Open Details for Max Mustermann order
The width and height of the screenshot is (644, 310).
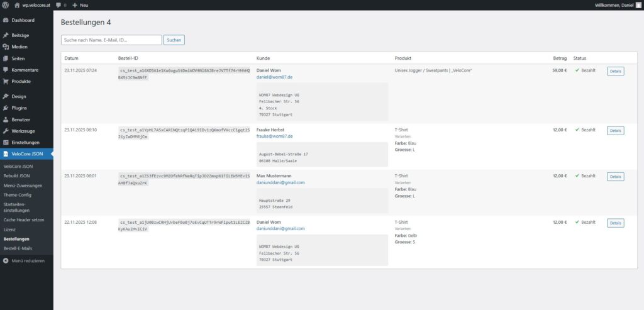pos(615,177)
